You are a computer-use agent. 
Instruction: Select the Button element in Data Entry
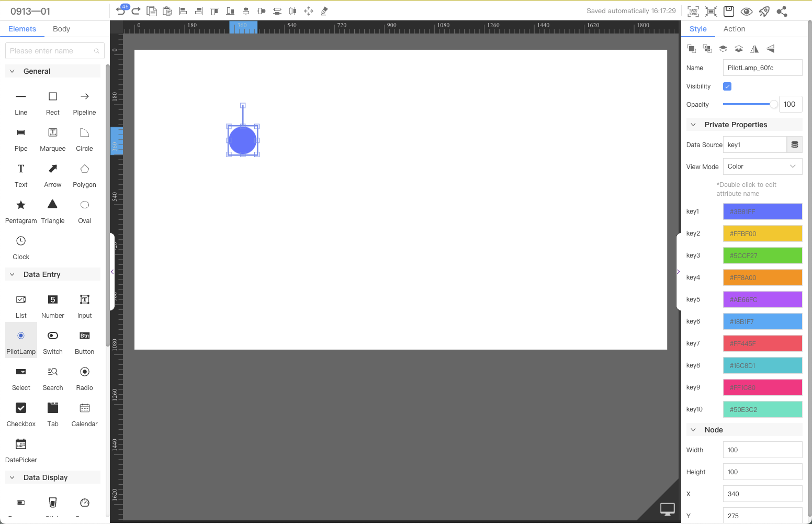click(x=84, y=341)
